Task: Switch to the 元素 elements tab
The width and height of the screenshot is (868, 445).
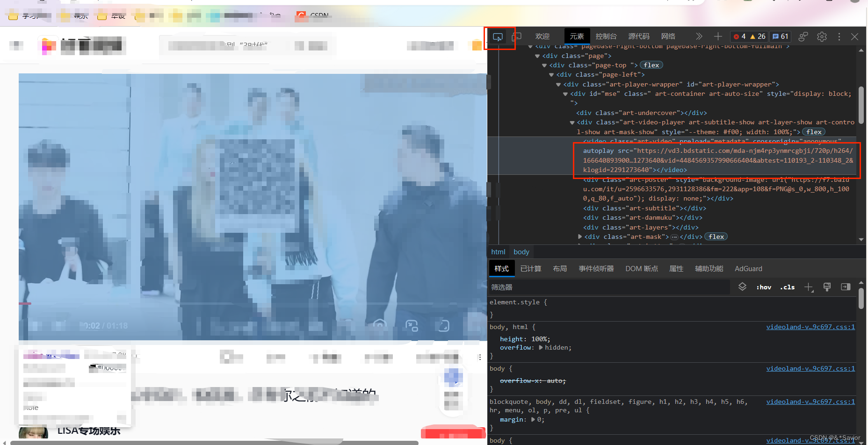Action: [577, 36]
